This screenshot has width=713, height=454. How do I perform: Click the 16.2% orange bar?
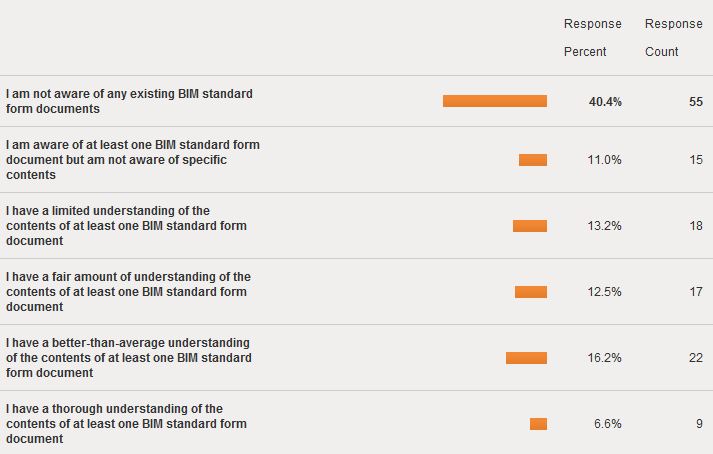point(526,358)
